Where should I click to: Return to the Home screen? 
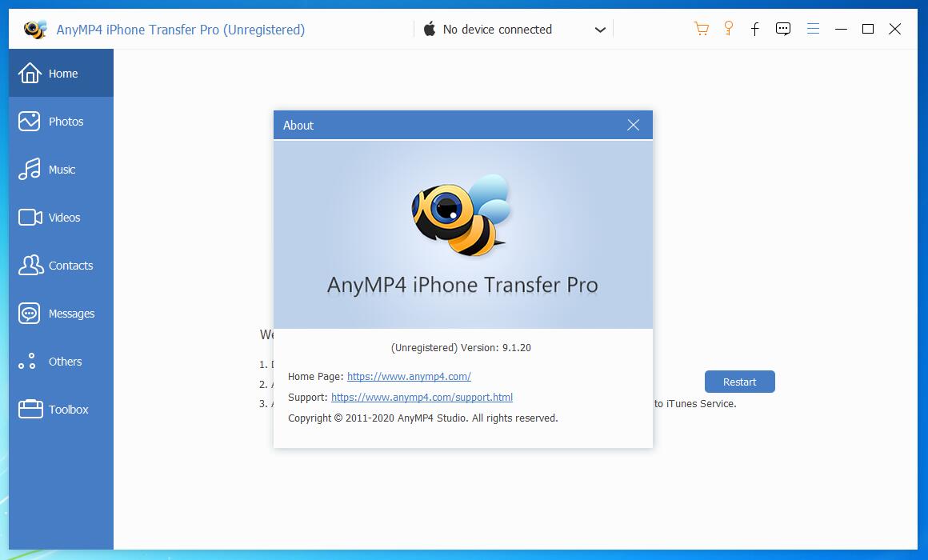[x=60, y=73]
